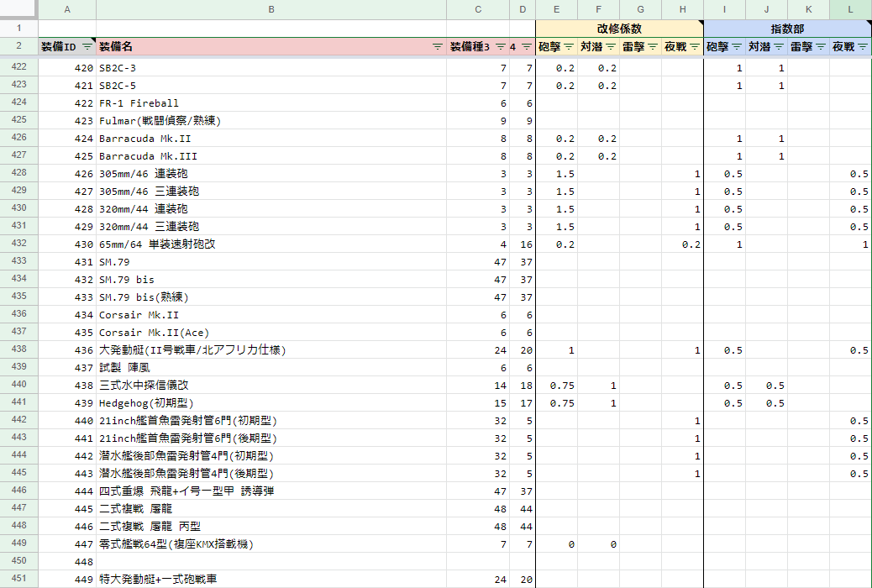Select column K header
The width and height of the screenshot is (872, 588).
tap(809, 9)
